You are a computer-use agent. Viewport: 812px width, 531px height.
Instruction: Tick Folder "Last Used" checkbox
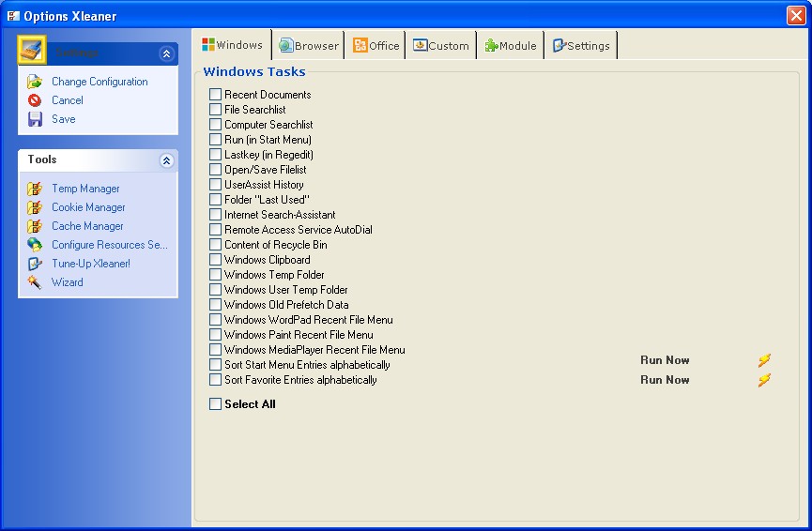coord(215,199)
